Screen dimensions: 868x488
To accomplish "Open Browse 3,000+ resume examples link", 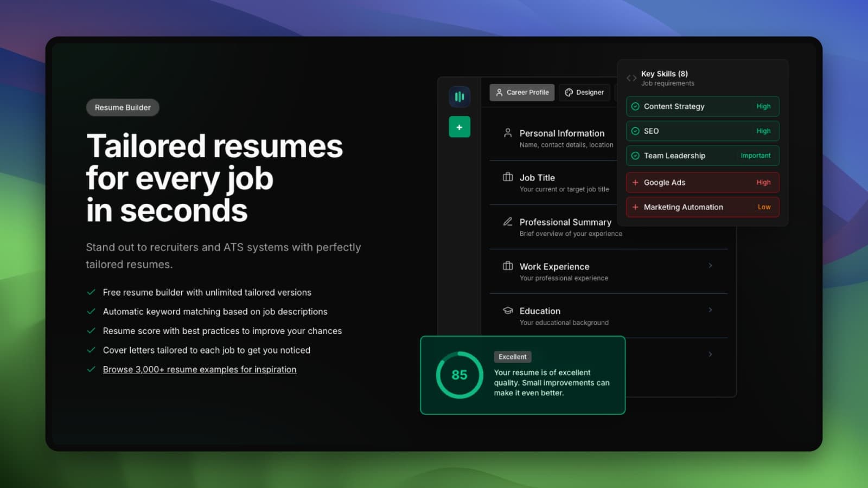I will click(x=200, y=370).
